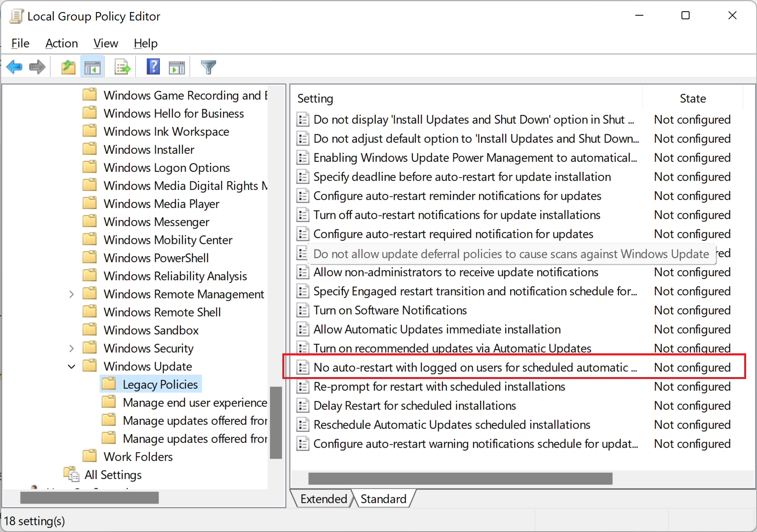Go up one level with folder-arrow icon
Screen dimensions: 757x532
pyautogui.click(x=68, y=67)
